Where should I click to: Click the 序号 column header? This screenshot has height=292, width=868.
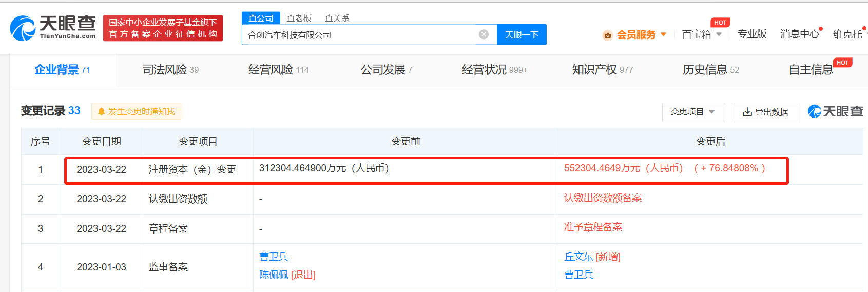(x=41, y=141)
